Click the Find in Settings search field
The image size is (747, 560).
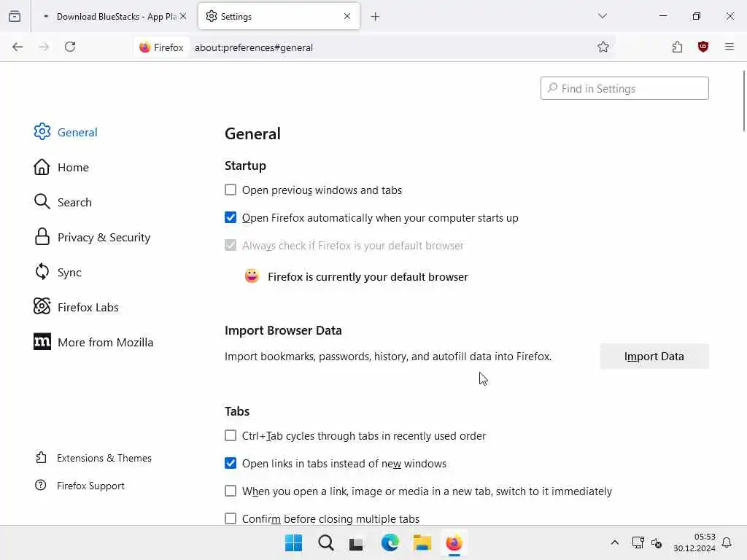[624, 88]
